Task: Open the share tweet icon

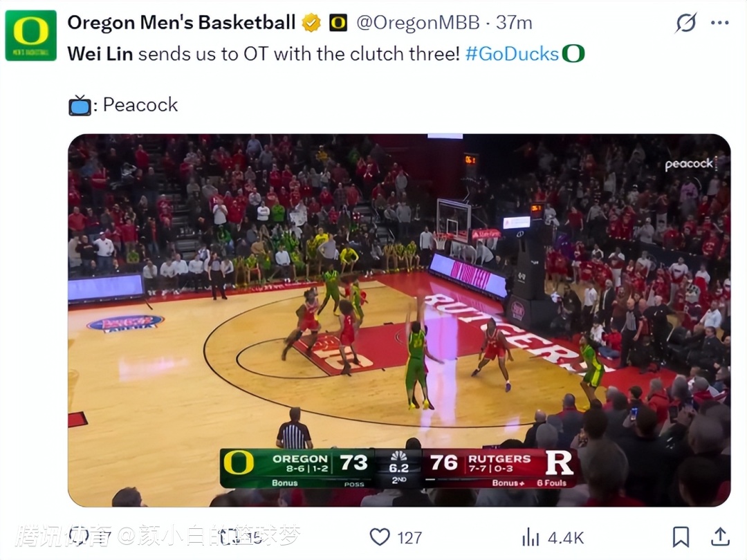Action: coord(720,537)
